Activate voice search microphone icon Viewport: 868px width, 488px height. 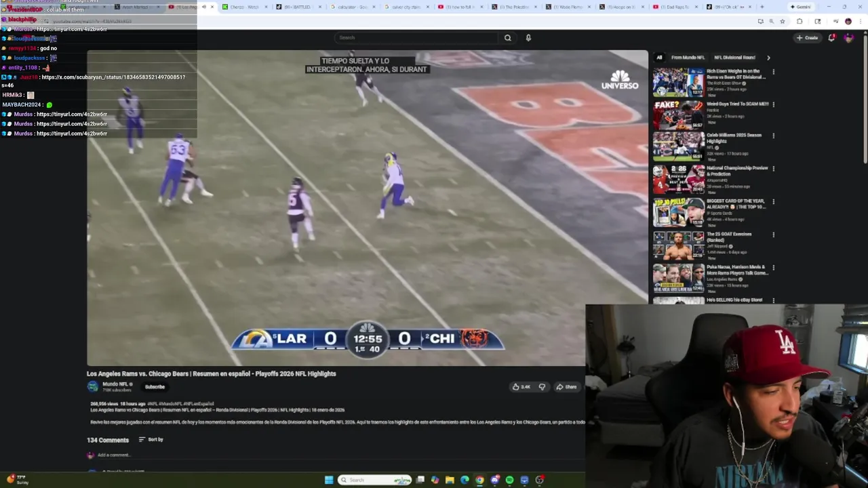point(528,38)
